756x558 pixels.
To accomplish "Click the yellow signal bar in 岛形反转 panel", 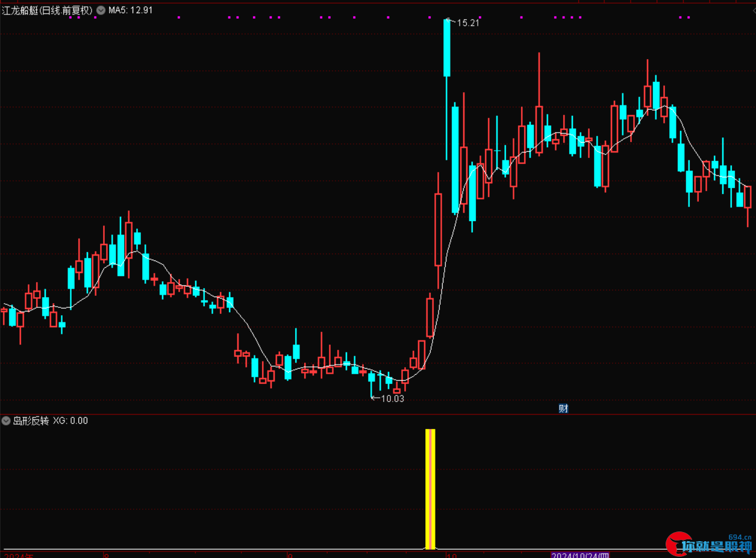I will point(430,489).
